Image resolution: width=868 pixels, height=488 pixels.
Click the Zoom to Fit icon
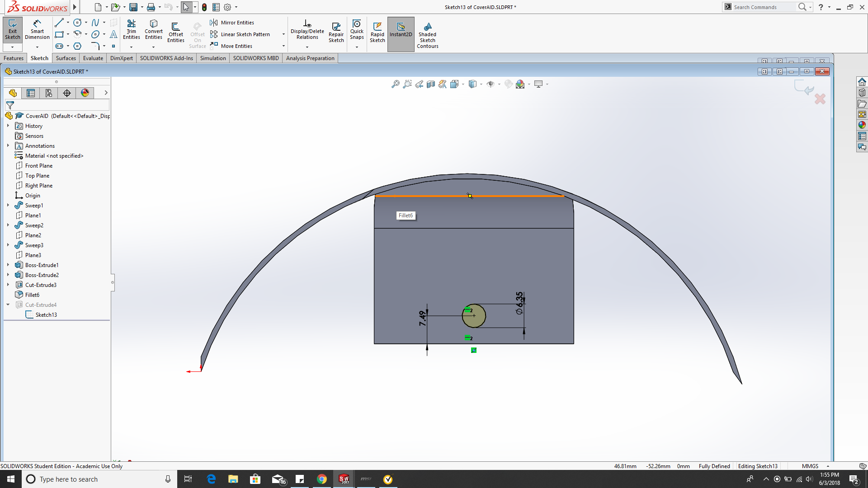pyautogui.click(x=396, y=84)
